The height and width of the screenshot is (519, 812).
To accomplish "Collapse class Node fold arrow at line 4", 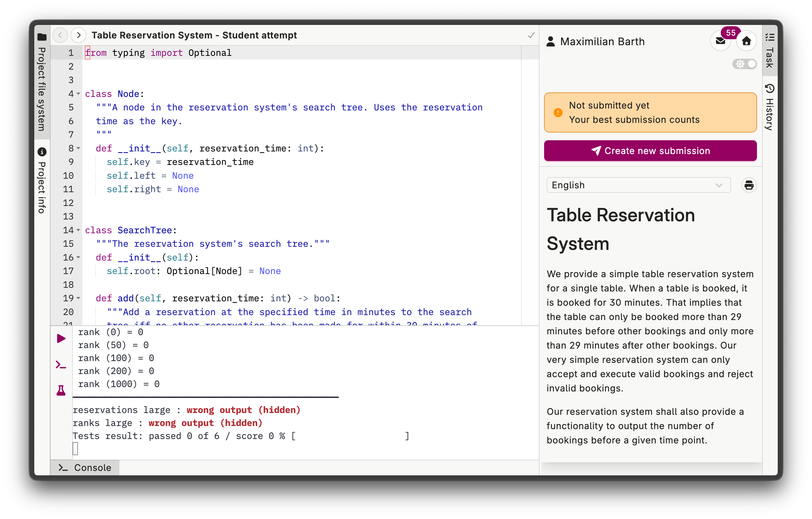I will pos(78,94).
